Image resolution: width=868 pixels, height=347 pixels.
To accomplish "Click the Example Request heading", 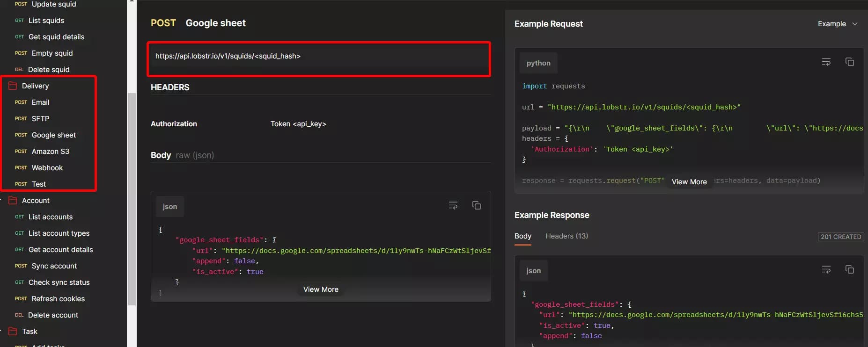I will (549, 24).
